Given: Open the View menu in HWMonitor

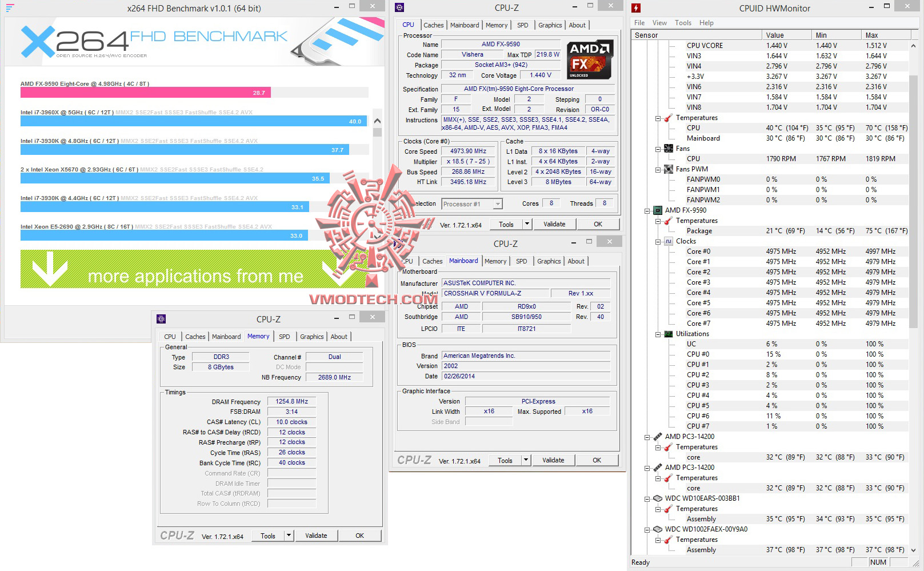Looking at the screenshot, I should pyautogui.click(x=659, y=23).
